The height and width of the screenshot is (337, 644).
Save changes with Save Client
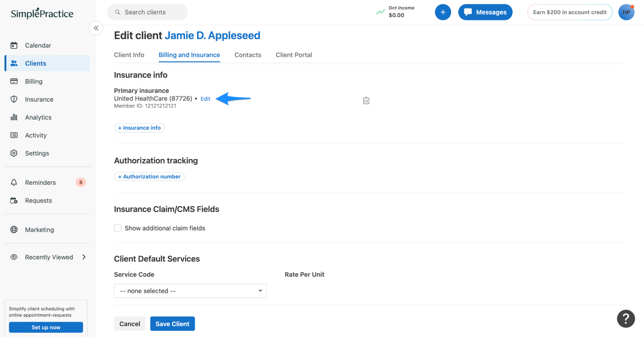coord(172,323)
